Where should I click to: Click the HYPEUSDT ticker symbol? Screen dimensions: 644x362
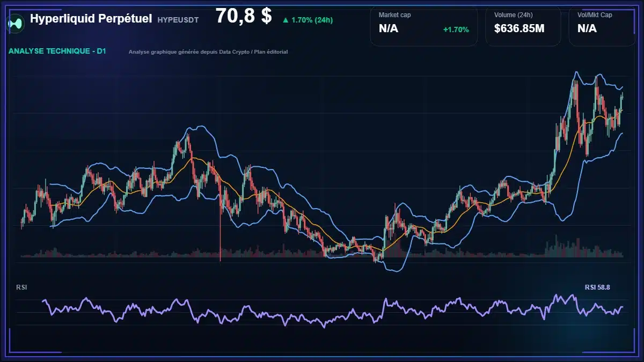178,20
